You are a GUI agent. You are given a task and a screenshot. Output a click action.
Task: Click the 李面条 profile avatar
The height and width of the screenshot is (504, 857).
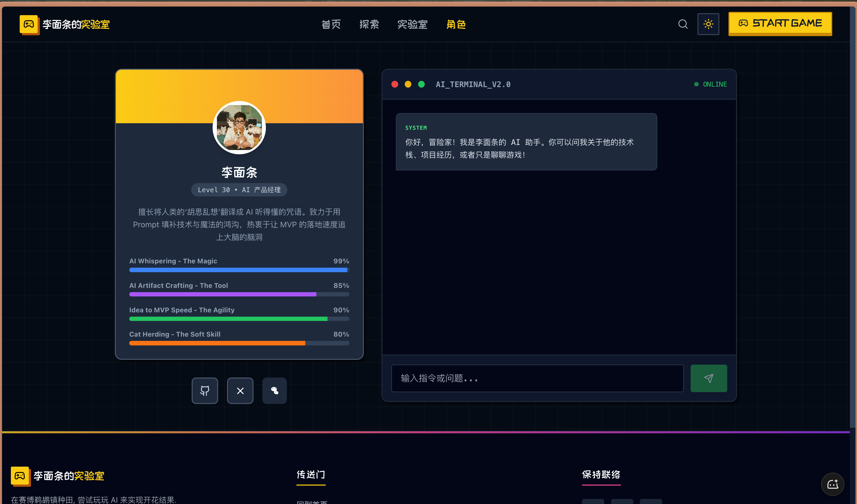click(x=239, y=128)
